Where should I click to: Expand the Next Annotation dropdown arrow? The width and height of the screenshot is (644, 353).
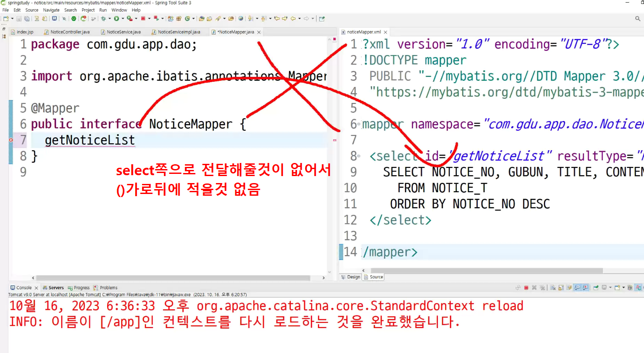pos(257,19)
